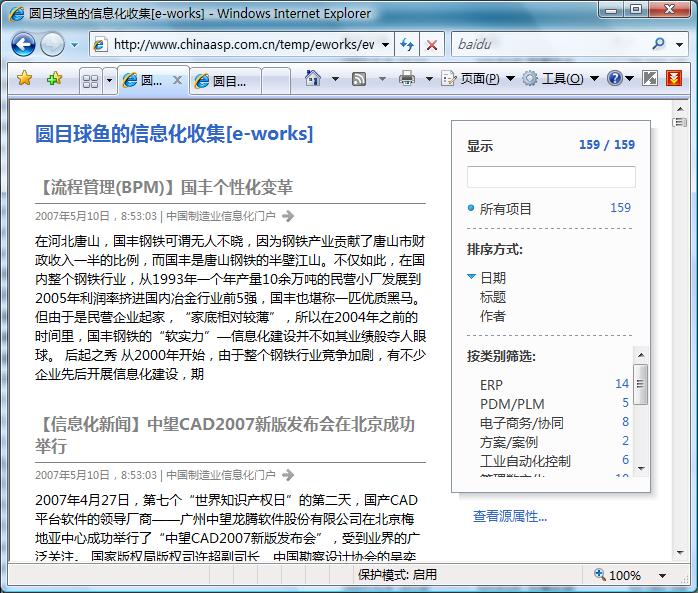Click the Help question mark icon
The image size is (698, 593).
[x=614, y=79]
